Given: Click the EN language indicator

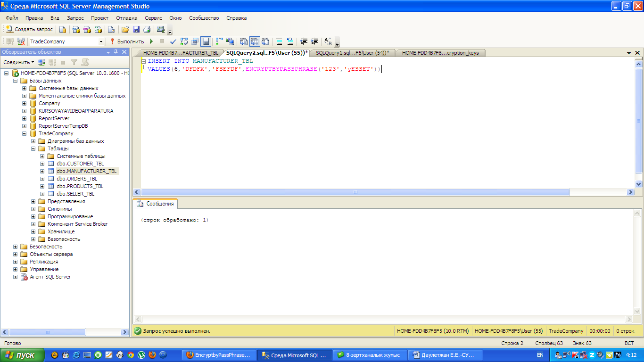Looking at the screenshot, I should coord(540,355).
